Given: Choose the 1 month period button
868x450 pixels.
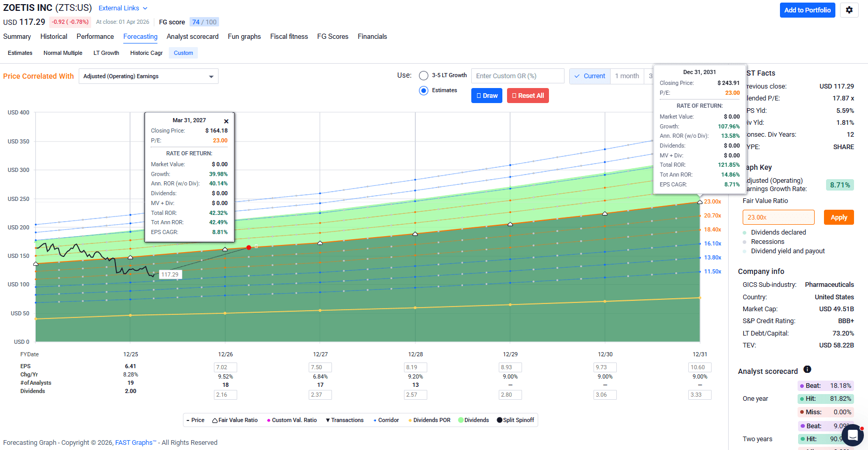Looking at the screenshot, I should [x=627, y=76].
